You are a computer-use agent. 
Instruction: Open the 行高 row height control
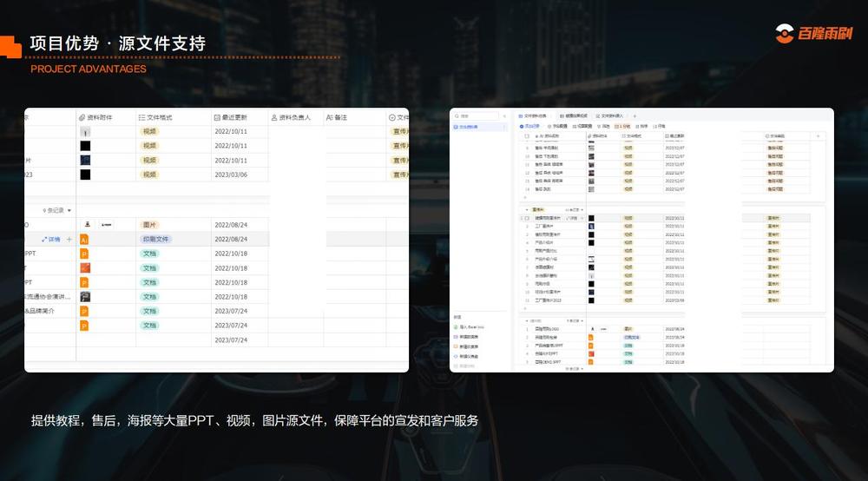pos(660,126)
